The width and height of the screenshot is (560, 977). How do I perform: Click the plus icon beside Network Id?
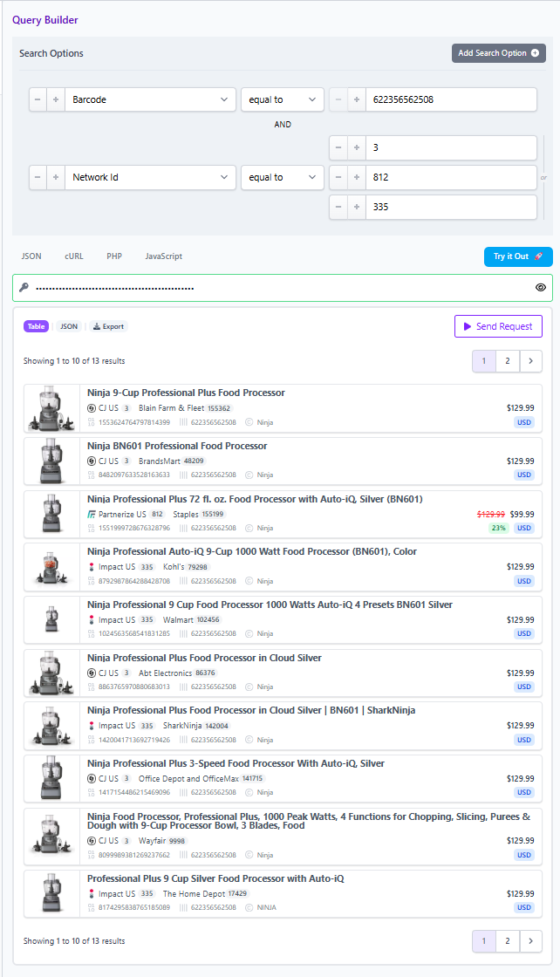click(56, 178)
